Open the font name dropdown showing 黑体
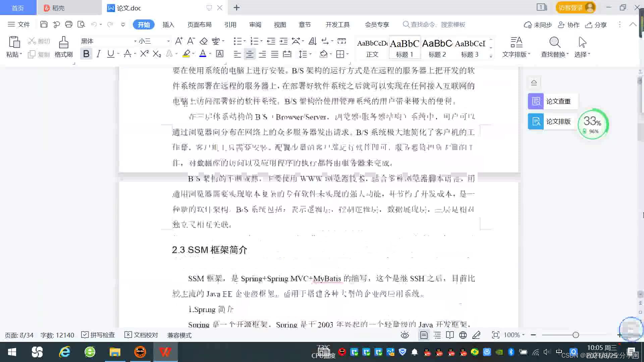Image resolution: width=644 pixels, height=362 pixels. pyautogui.click(x=135, y=41)
